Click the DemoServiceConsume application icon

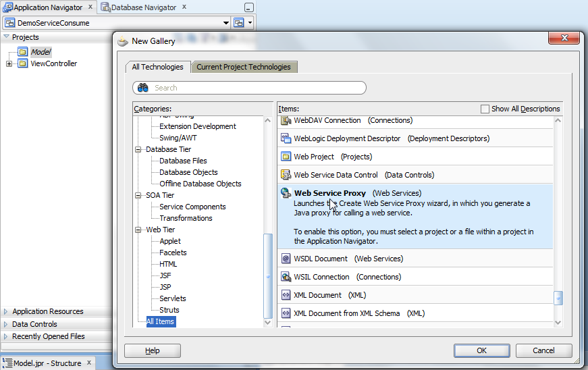pyautogui.click(x=9, y=23)
